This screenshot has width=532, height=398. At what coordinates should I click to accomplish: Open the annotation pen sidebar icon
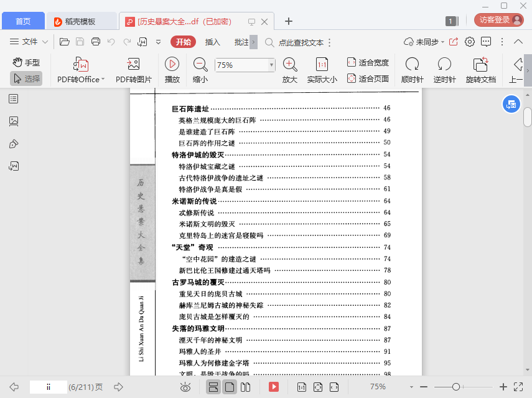click(14, 144)
